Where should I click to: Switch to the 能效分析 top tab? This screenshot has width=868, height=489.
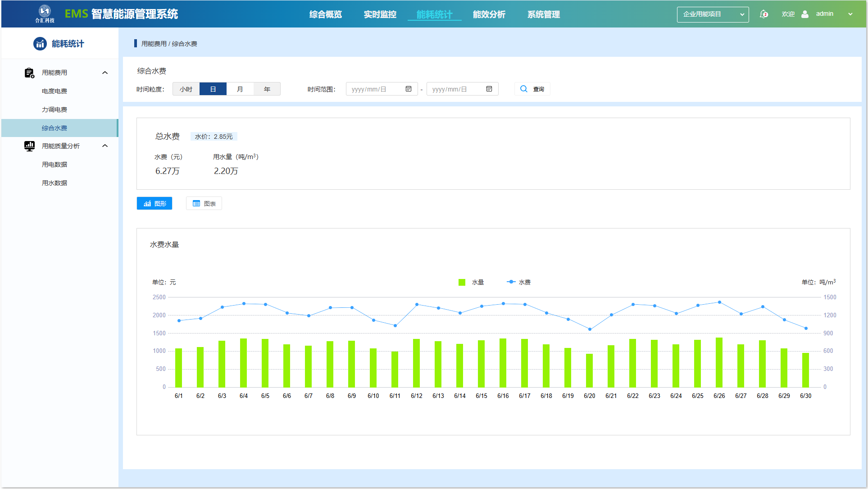coord(489,14)
